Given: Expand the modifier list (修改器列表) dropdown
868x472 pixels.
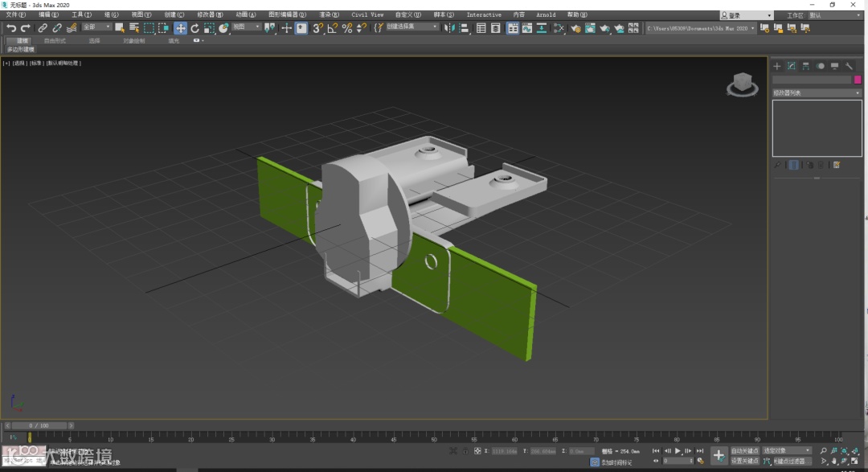Looking at the screenshot, I should pyautogui.click(x=817, y=93).
